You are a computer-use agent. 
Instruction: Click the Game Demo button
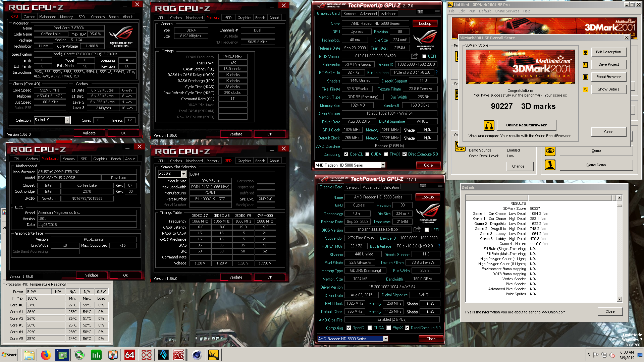(596, 165)
